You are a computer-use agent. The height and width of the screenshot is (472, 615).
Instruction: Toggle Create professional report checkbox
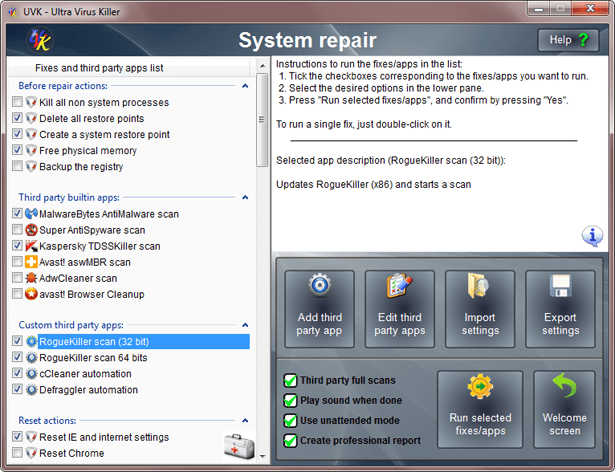click(290, 440)
